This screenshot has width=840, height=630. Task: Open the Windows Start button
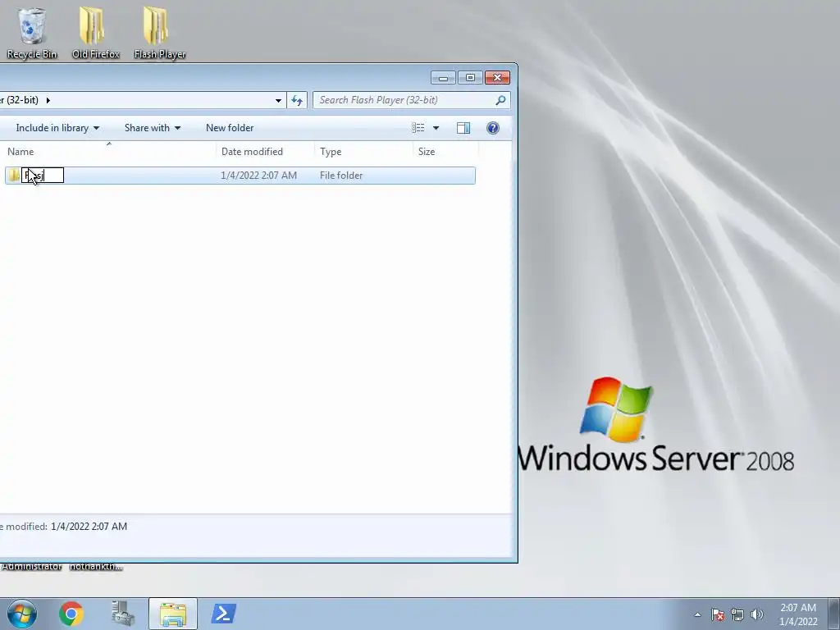click(22, 614)
